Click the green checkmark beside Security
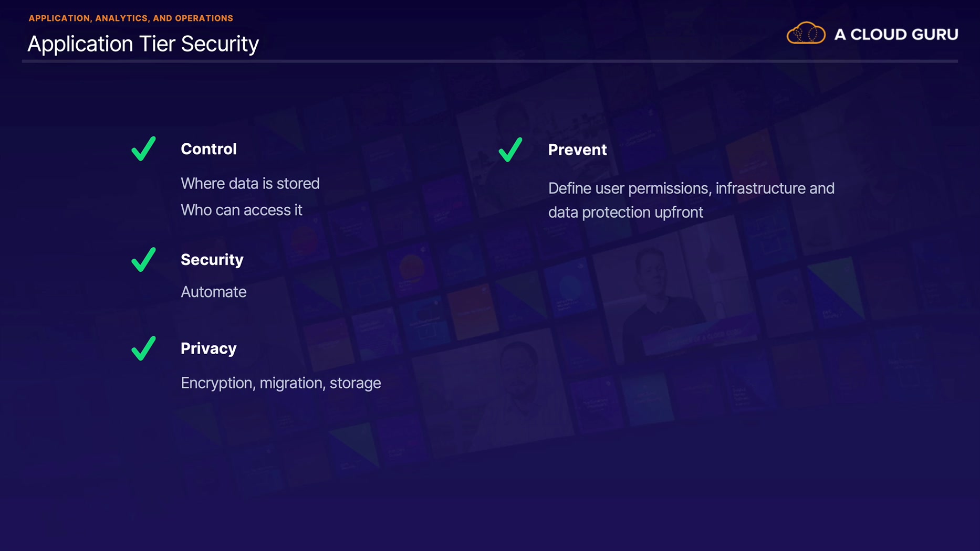980x551 pixels. 143,259
